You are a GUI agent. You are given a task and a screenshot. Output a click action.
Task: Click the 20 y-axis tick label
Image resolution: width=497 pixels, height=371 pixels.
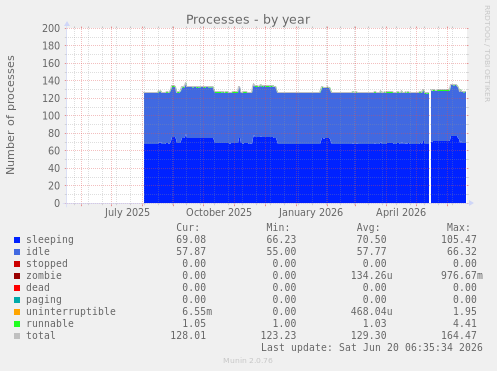pos(54,186)
